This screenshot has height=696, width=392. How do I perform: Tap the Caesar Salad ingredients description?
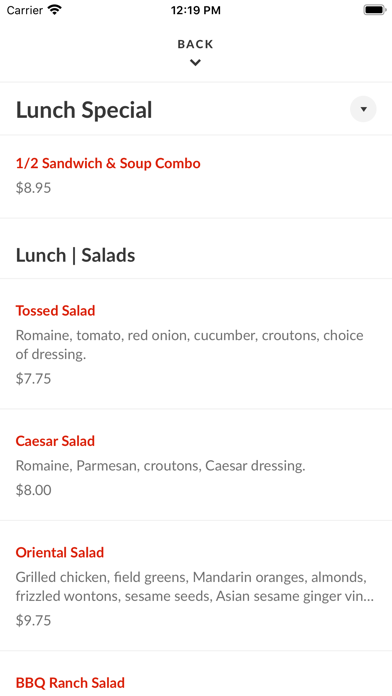point(161,466)
